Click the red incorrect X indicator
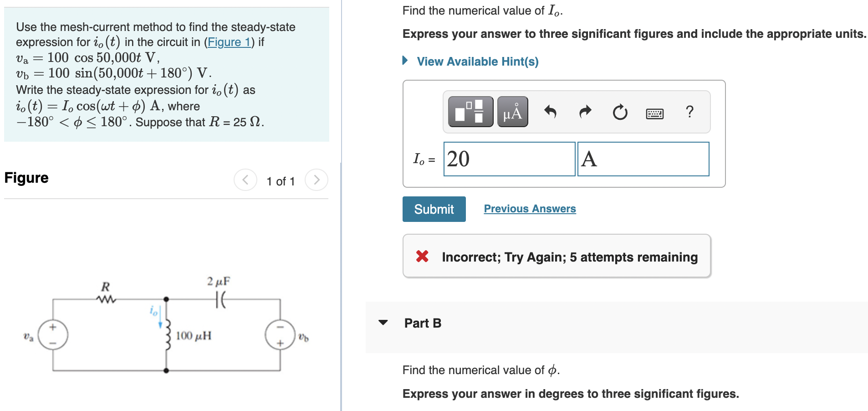 click(x=423, y=257)
